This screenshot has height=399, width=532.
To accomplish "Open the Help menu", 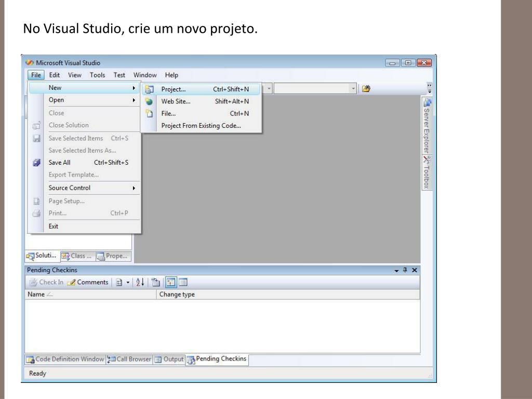I will [x=171, y=75].
